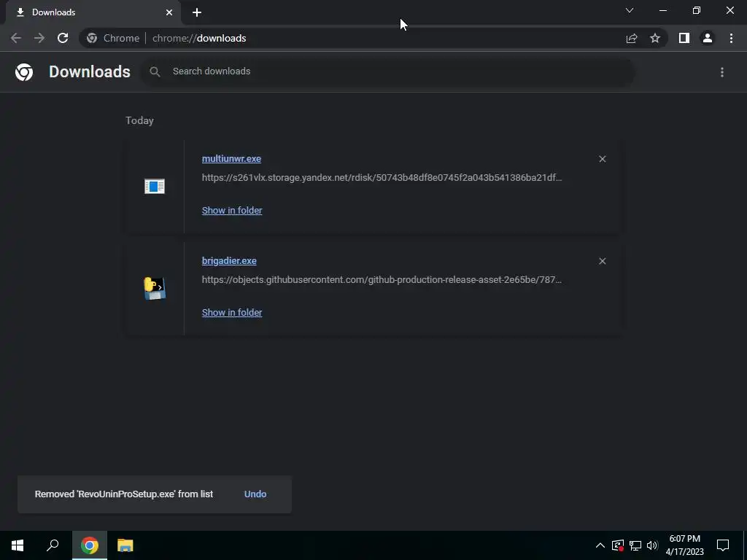The image size is (747, 560).
Task: Click the browser forward arrow
Action: (x=39, y=38)
